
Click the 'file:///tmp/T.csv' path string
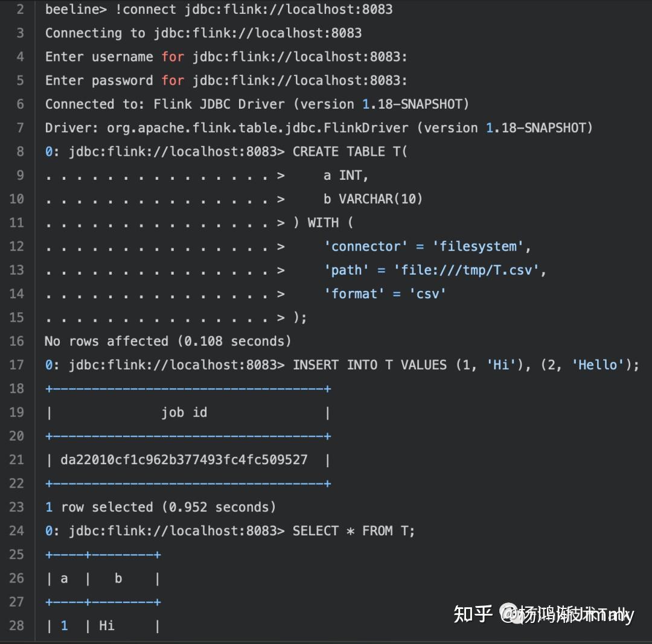point(466,270)
